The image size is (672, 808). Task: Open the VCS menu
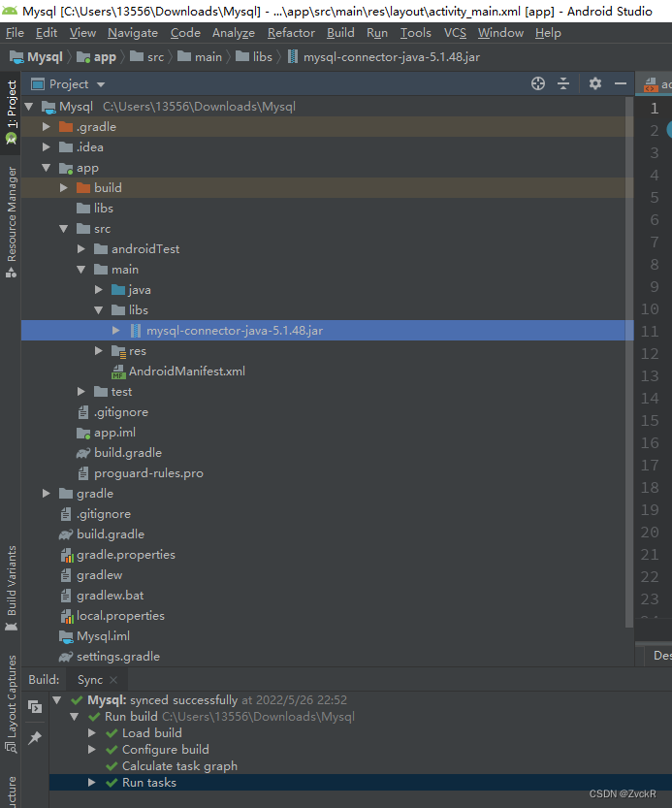click(x=455, y=33)
